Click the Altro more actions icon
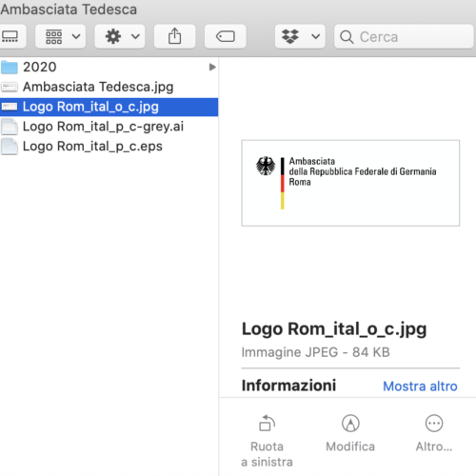This screenshot has width=476, height=476. click(x=434, y=424)
